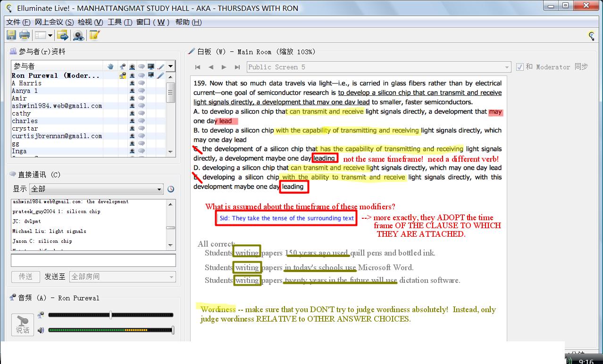
Task: Click the participants list scroll up arrow
Action: tap(171, 76)
